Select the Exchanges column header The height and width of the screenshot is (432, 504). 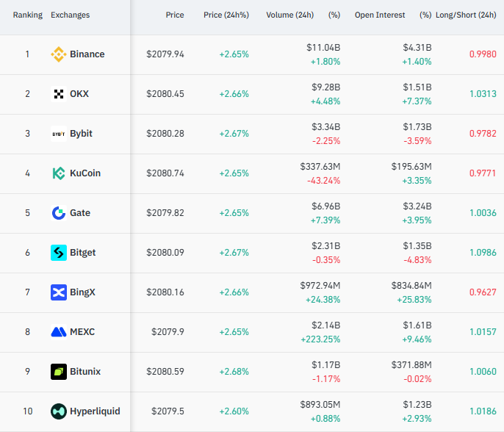coord(71,15)
